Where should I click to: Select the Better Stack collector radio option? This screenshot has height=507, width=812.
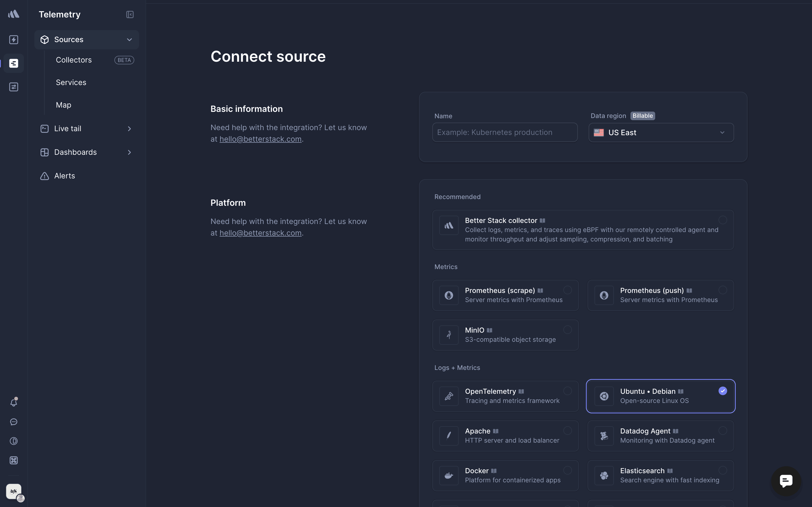[722, 220]
